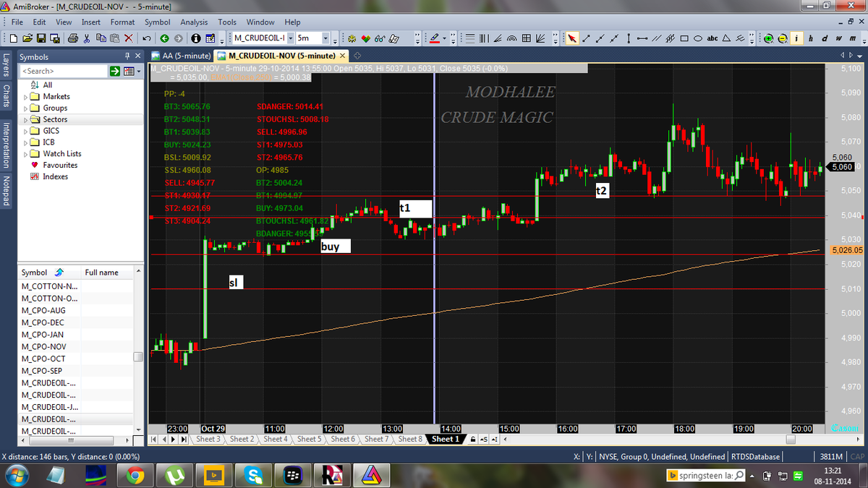Viewport: 868px width, 488px height.
Task: Click the glasses Explore icon
Action: [380, 38]
